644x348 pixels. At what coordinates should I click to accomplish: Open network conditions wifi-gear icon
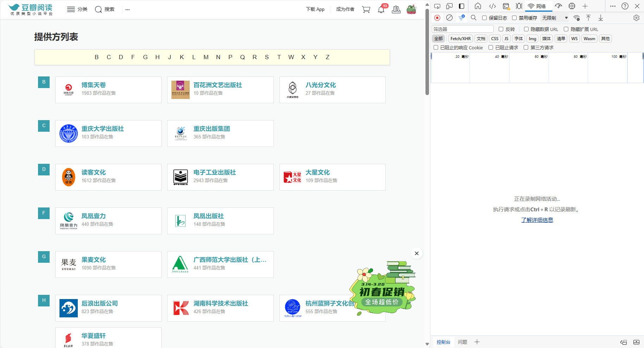pos(576,18)
